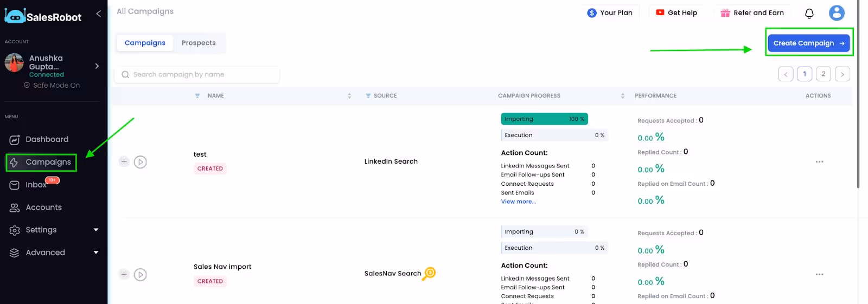Screen dimensions: 868x304
Task: Click the Inbox envelope icon
Action: tap(15, 185)
